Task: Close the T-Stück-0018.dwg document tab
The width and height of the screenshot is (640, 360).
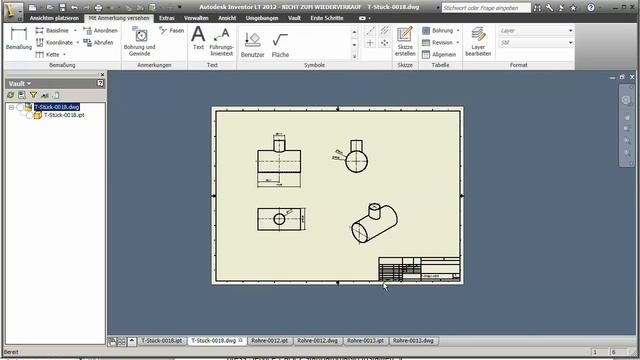Action: pos(240,340)
